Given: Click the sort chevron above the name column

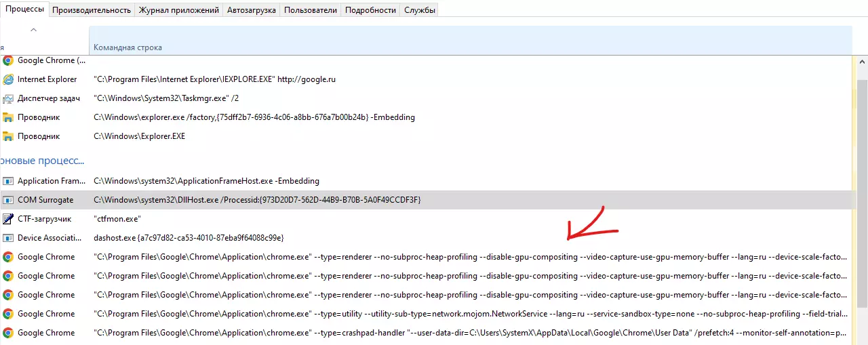Looking at the screenshot, I should pos(34,30).
